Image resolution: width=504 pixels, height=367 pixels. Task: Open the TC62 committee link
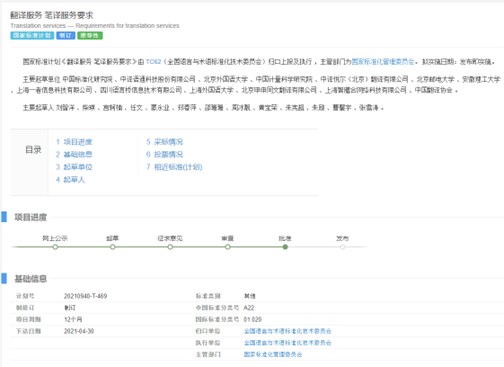point(153,62)
